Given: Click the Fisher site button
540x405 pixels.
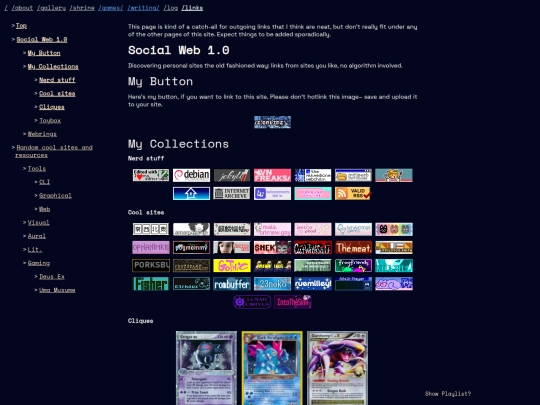Looking at the screenshot, I should pos(151,284).
